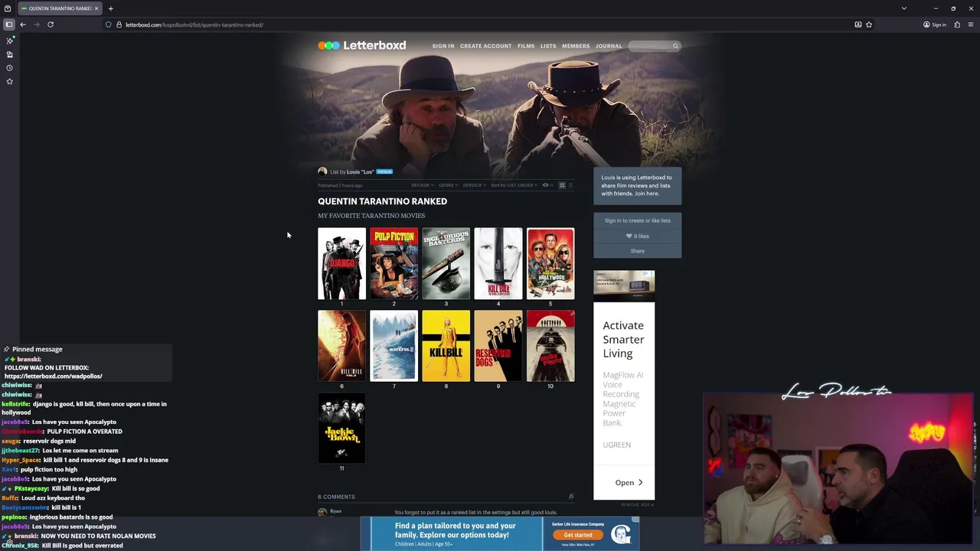Open a new browser tab

click(x=110, y=8)
